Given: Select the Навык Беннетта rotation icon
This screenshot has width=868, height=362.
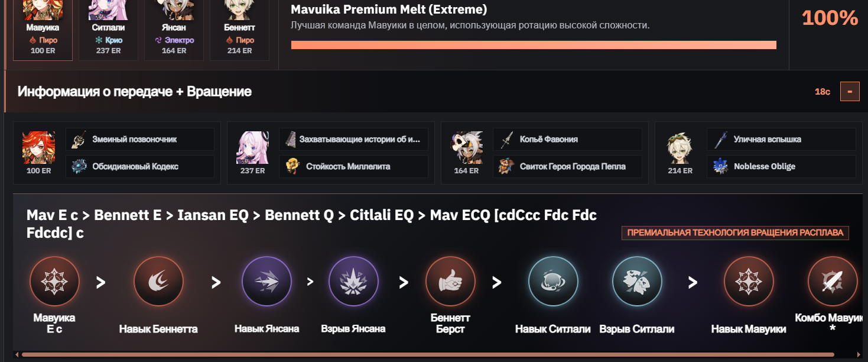Looking at the screenshot, I should click(158, 282).
